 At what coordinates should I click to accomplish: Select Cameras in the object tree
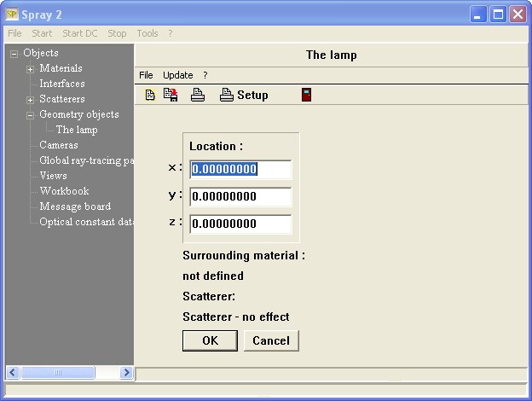coord(59,145)
